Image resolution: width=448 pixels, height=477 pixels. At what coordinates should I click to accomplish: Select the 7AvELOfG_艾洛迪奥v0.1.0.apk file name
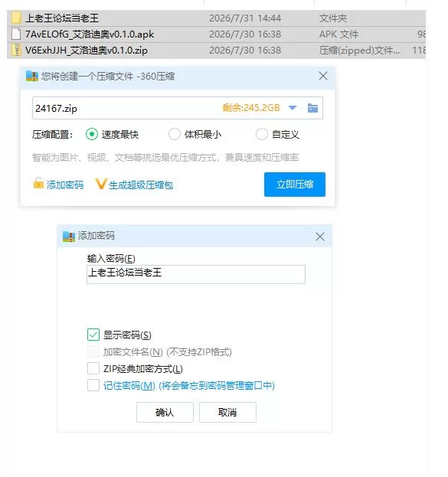click(90, 34)
